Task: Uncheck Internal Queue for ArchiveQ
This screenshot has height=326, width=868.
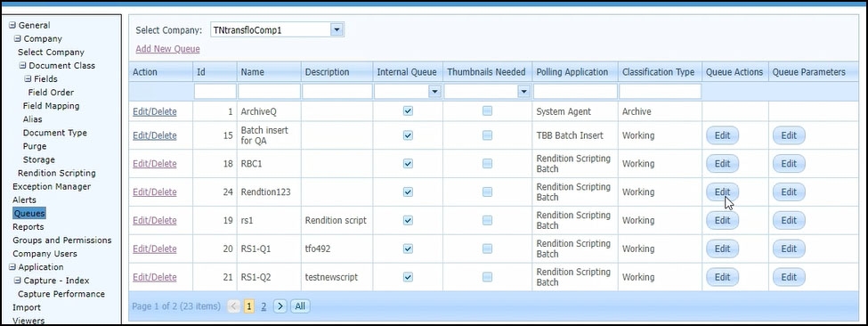Action: 408,111
